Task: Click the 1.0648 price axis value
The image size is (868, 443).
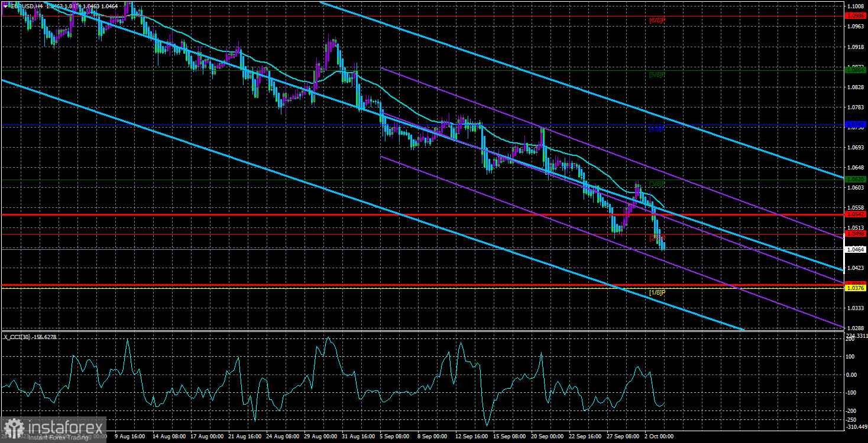Action: [x=856, y=167]
